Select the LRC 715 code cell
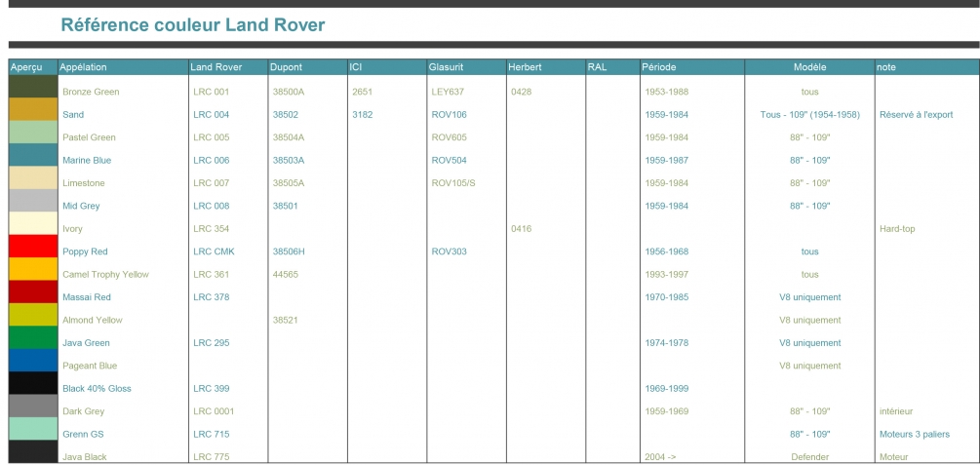 click(212, 435)
